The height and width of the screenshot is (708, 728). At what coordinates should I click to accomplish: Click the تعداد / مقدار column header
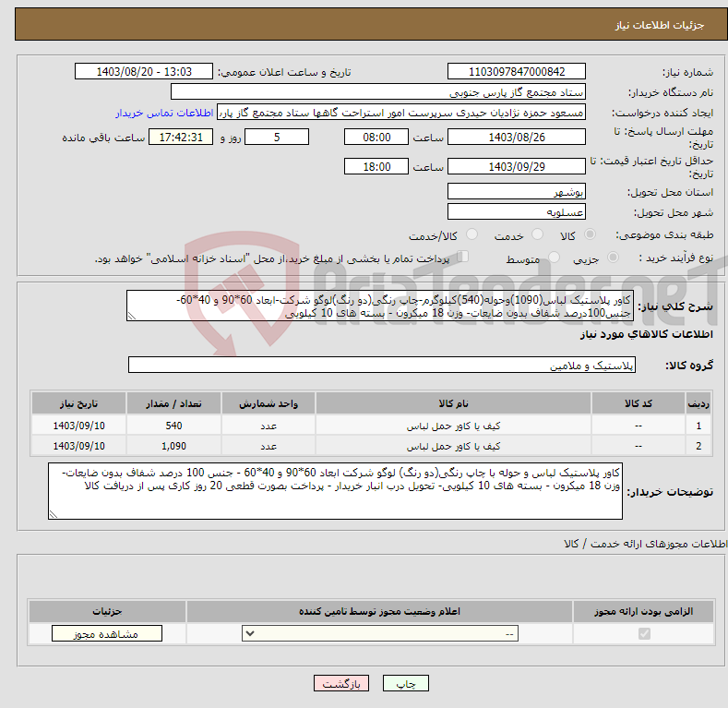coord(173,403)
